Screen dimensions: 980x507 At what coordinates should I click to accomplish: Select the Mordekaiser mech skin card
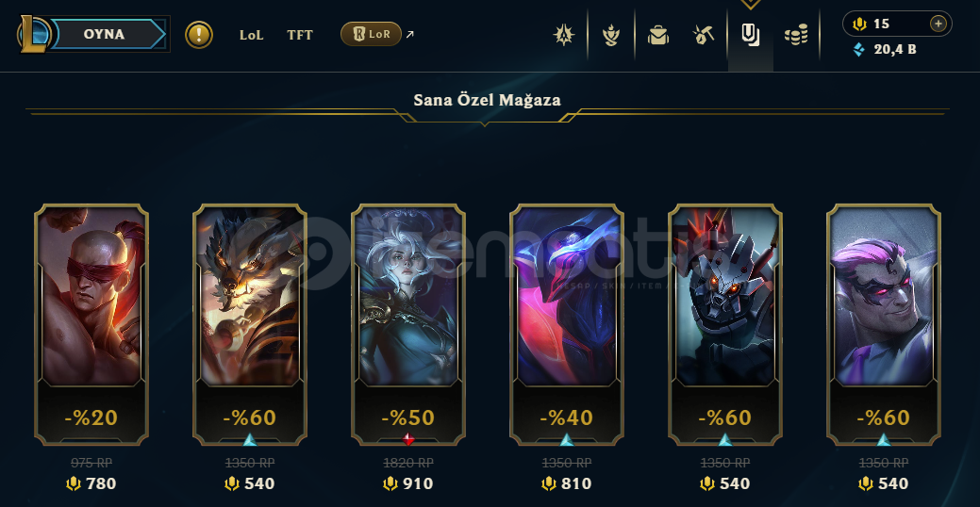pyautogui.click(x=725, y=325)
